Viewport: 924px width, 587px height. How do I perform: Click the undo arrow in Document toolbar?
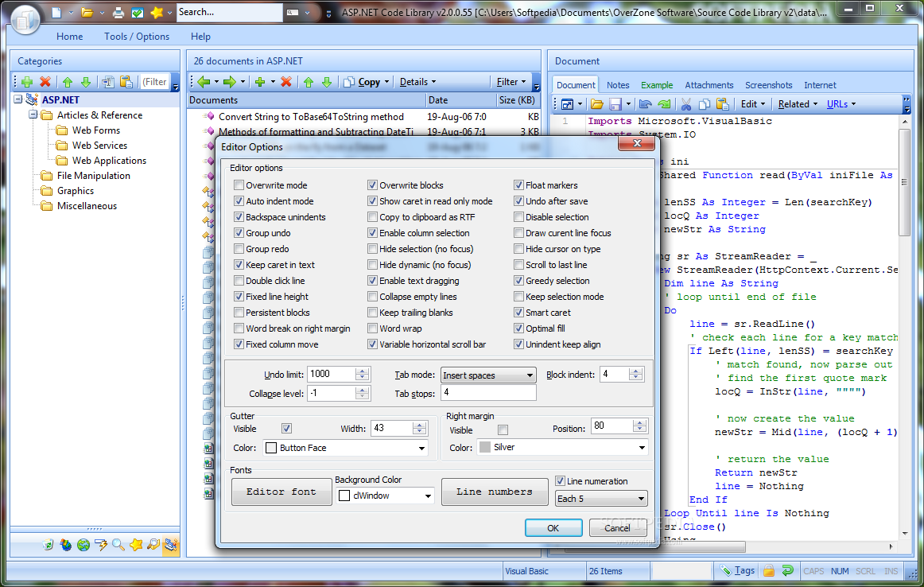pyautogui.click(x=645, y=104)
